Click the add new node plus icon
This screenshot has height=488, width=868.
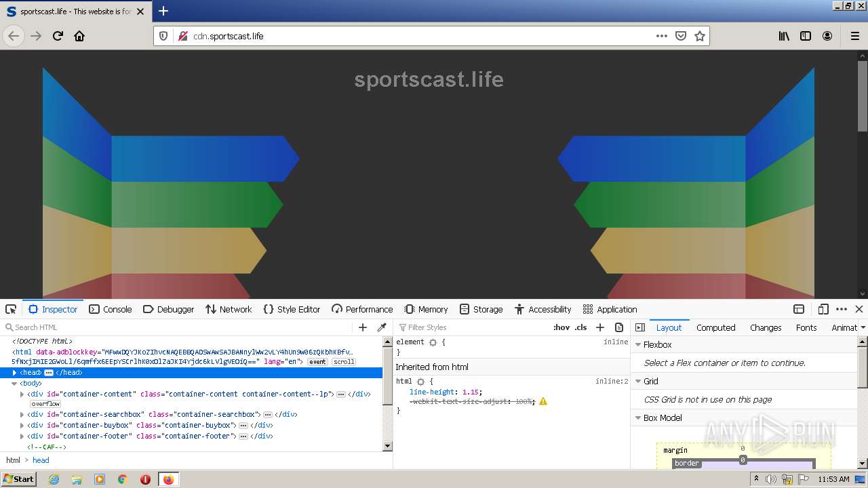[363, 327]
